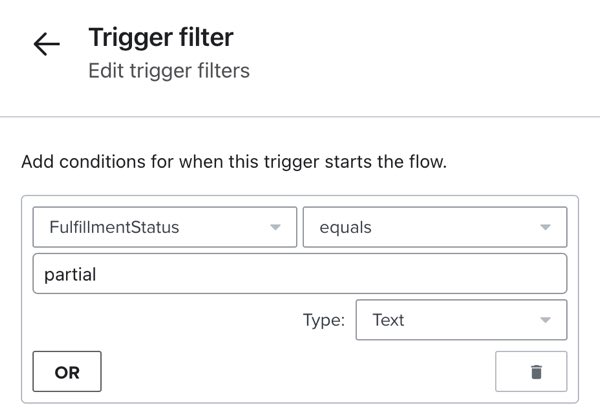This screenshot has width=600, height=418.
Task: Click the Type: label
Action: pos(324,321)
